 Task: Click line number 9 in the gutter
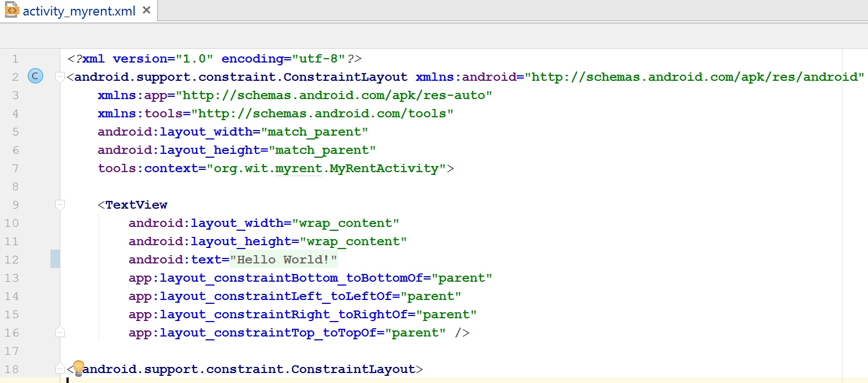pos(15,204)
